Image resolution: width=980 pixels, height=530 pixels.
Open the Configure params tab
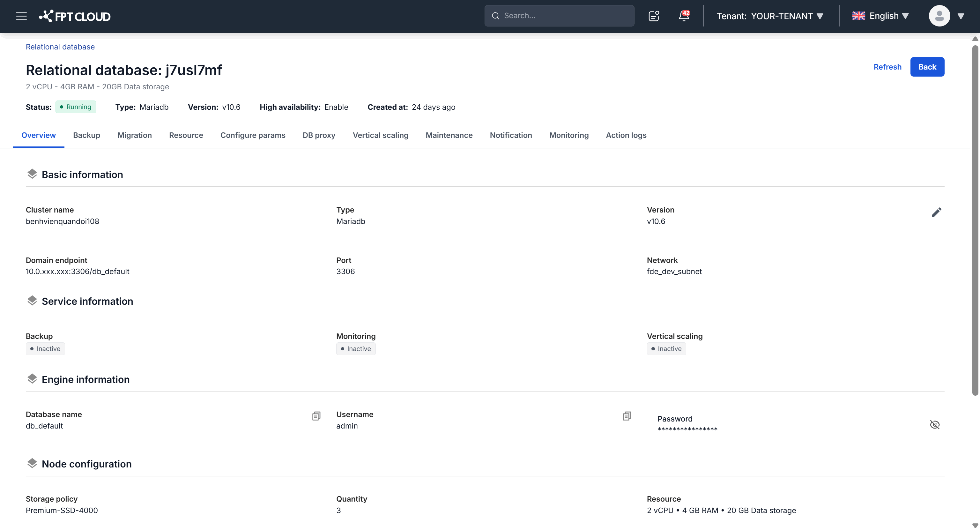253,135
